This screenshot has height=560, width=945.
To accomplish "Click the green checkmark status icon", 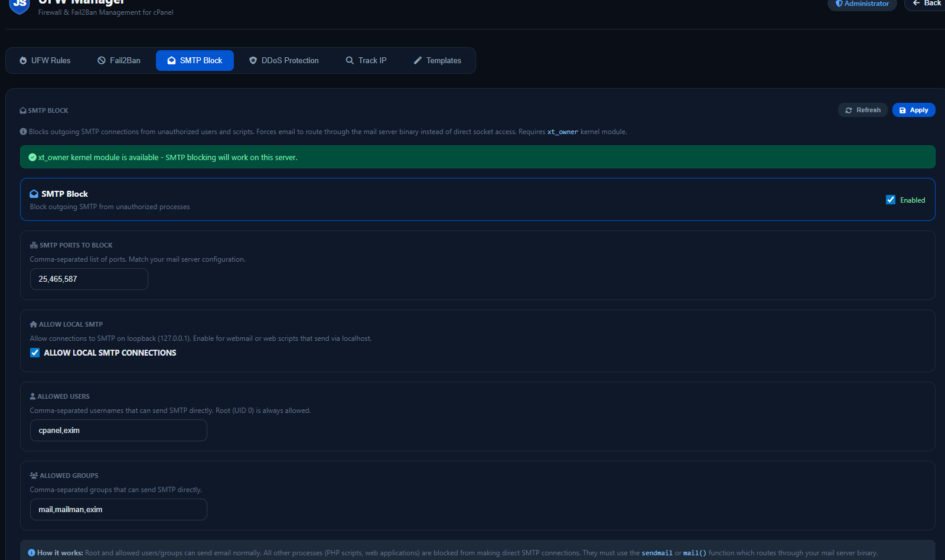I will (32, 157).
